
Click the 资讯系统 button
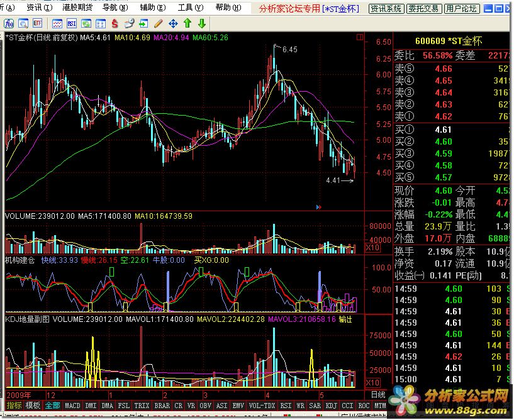tap(386, 9)
